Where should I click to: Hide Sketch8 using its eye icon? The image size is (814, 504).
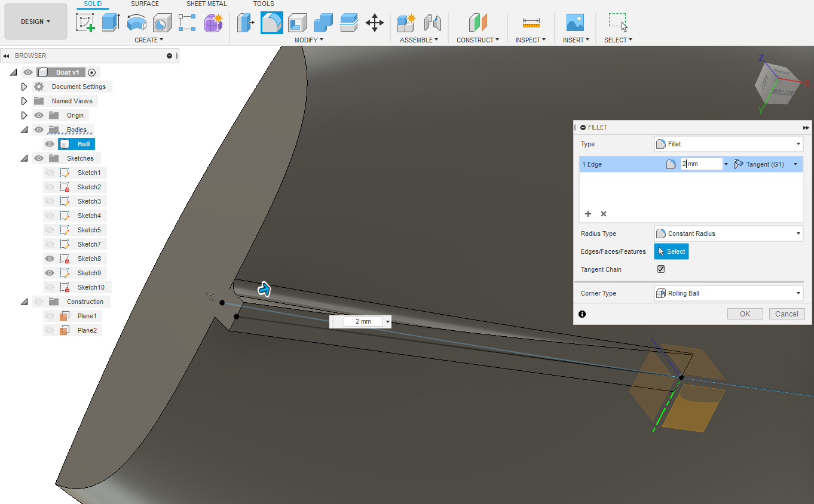tap(50, 259)
